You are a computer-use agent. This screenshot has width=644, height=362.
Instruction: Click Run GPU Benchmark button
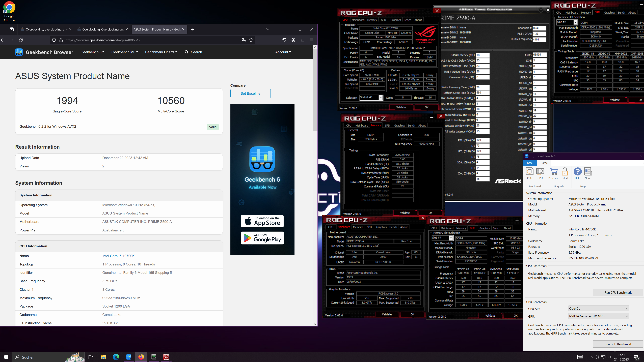coord(618,344)
